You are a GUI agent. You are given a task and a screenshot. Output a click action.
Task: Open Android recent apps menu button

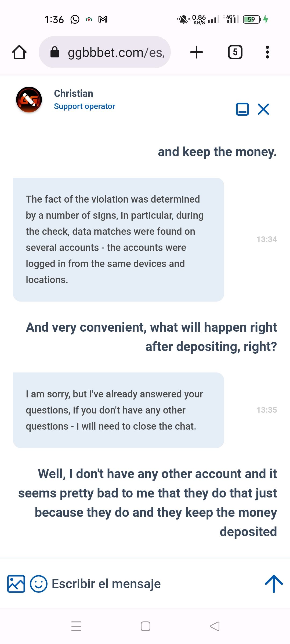76,626
